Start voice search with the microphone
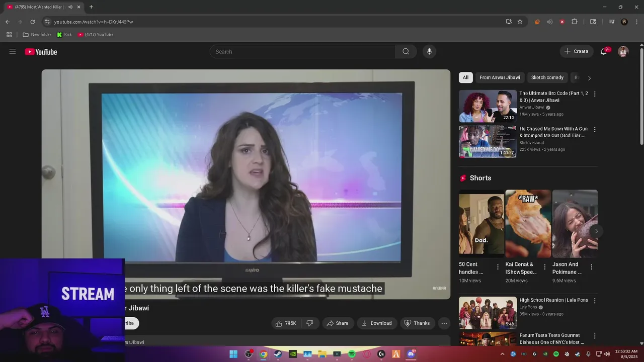The height and width of the screenshot is (362, 644). tap(429, 51)
